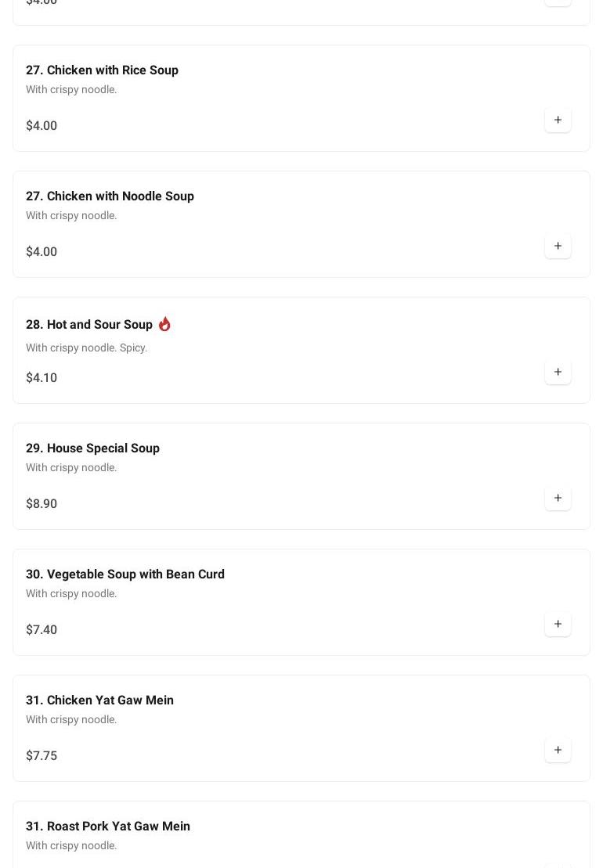Click the $4.10 price label

click(42, 378)
